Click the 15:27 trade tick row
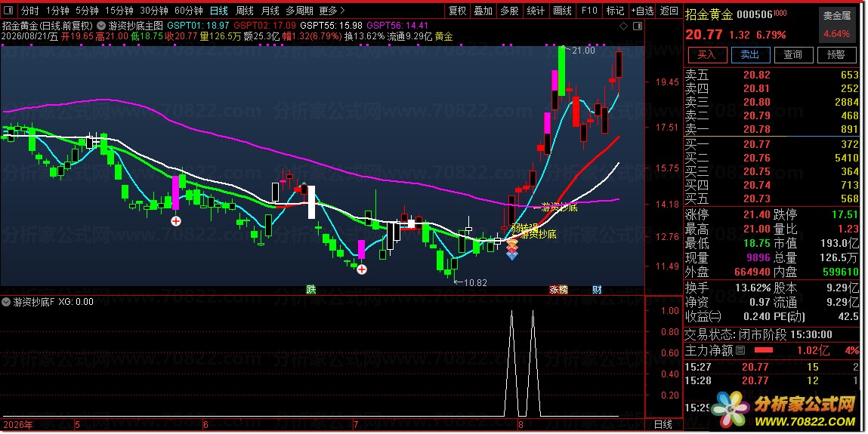 coord(772,367)
